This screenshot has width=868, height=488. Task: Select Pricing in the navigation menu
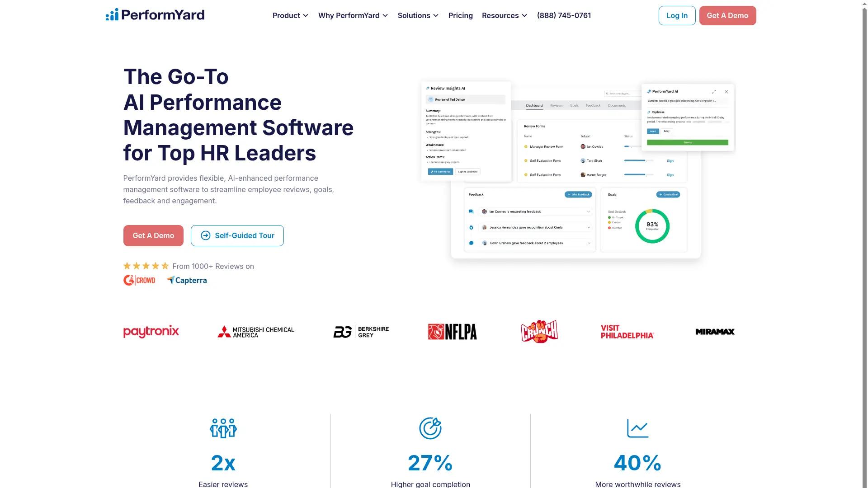pos(460,15)
